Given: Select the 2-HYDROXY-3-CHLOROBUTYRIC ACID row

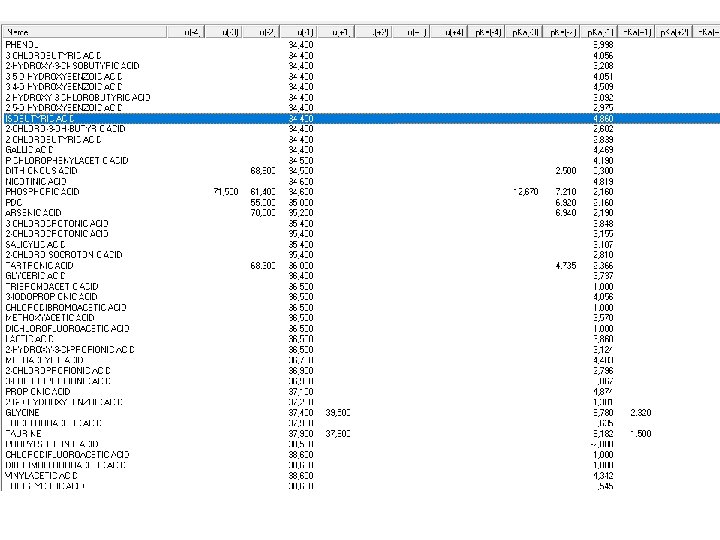Looking at the screenshot, I should (x=362, y=97).
